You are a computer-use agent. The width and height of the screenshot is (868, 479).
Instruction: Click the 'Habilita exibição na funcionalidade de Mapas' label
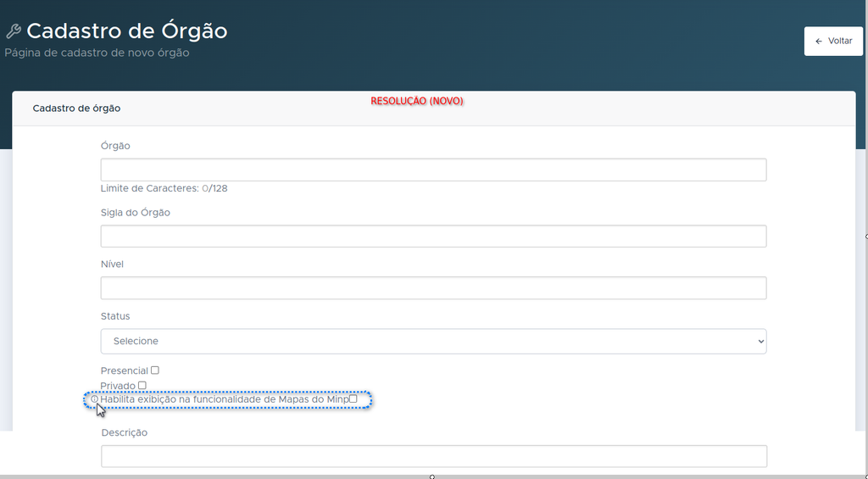[x=224, y=398]
